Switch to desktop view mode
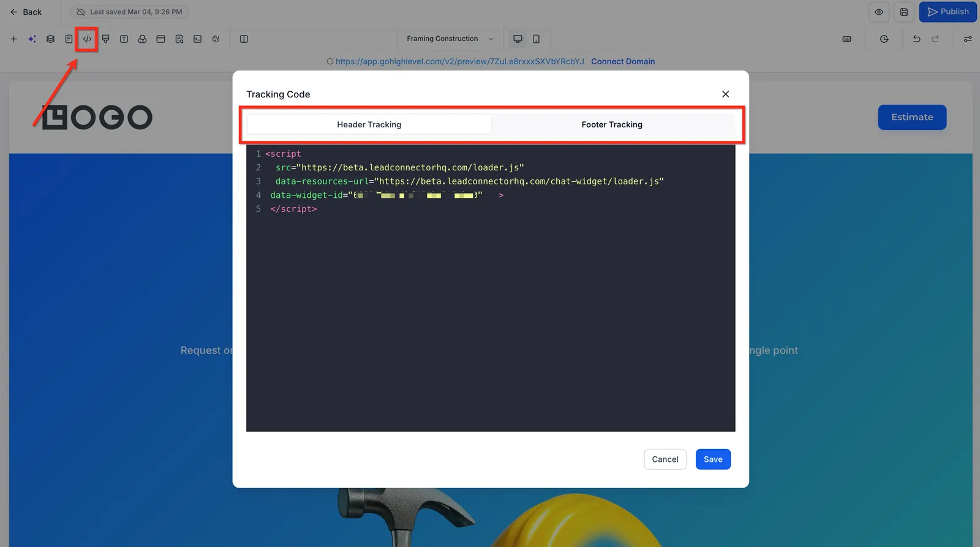Viewport: 980px width, 547px height. point(518,39)
